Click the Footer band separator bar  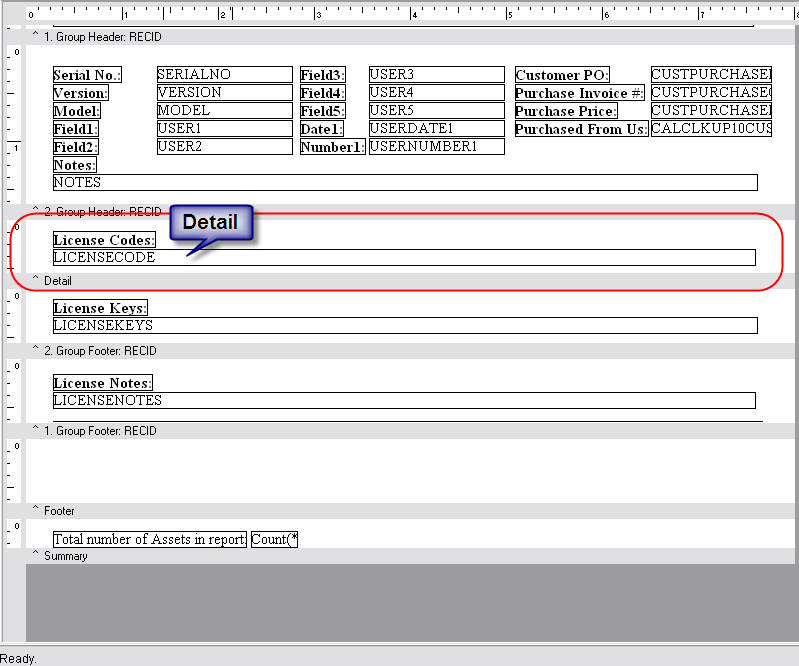point(400,511)
